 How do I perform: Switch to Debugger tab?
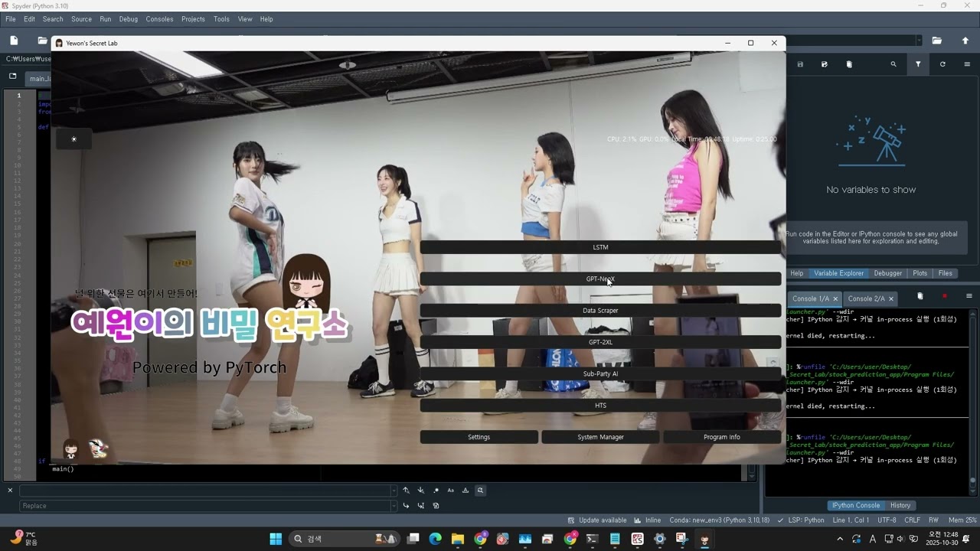(888, 273)
